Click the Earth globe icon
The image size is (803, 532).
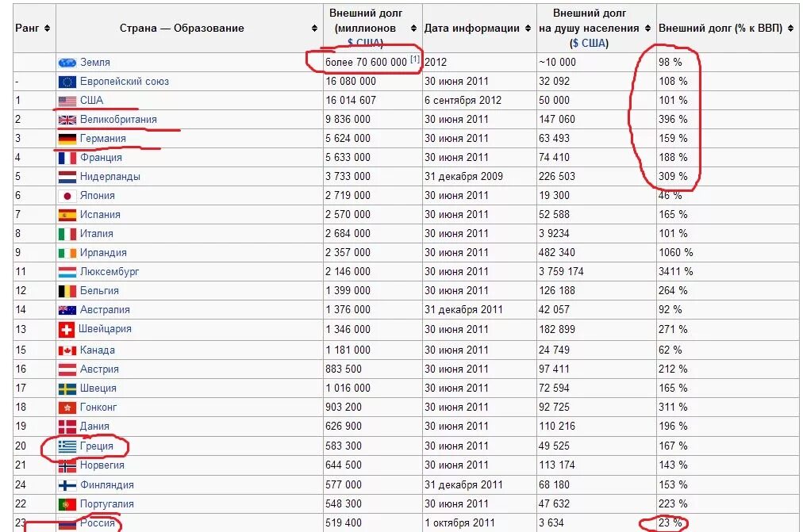67,63
